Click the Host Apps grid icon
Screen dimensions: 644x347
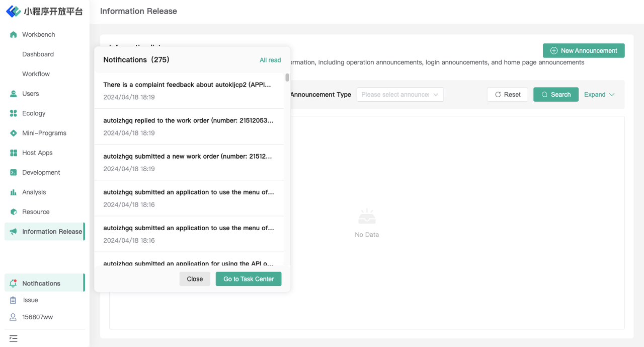(x=14, y=153)
